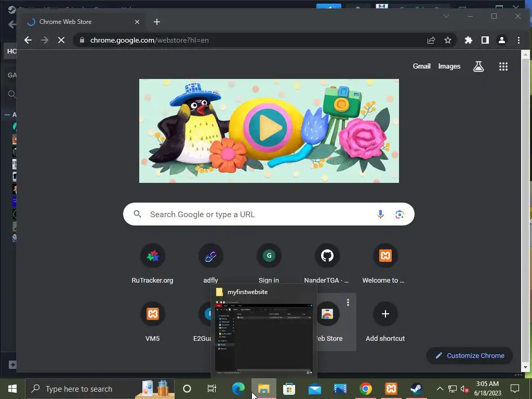
Task: Click the Add shortcut plus button
Action: pyautogui.click(x=385, y=314)
